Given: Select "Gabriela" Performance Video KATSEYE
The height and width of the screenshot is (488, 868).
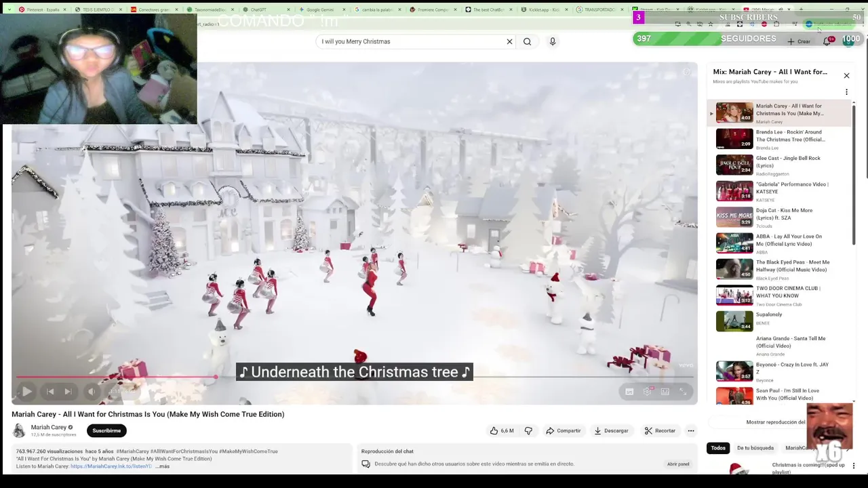Looking at the screenshot, I should click(780, 191).
